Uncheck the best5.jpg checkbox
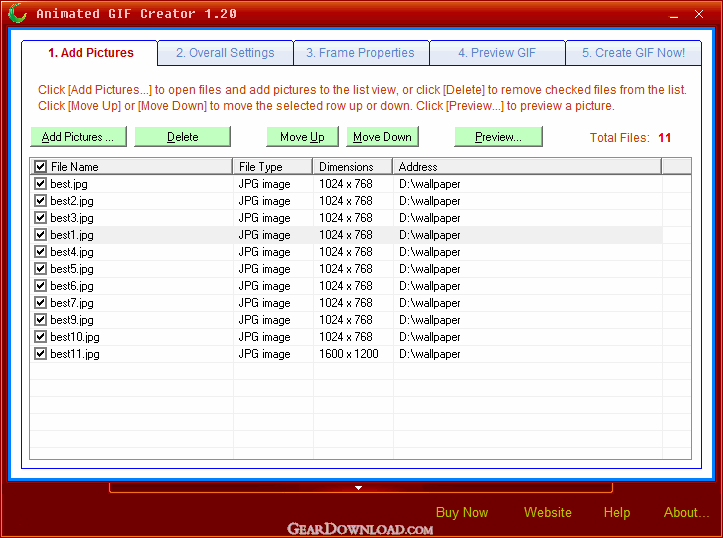Image resolution: width=723 pixels, height=538 pixels. click(41, 269)
